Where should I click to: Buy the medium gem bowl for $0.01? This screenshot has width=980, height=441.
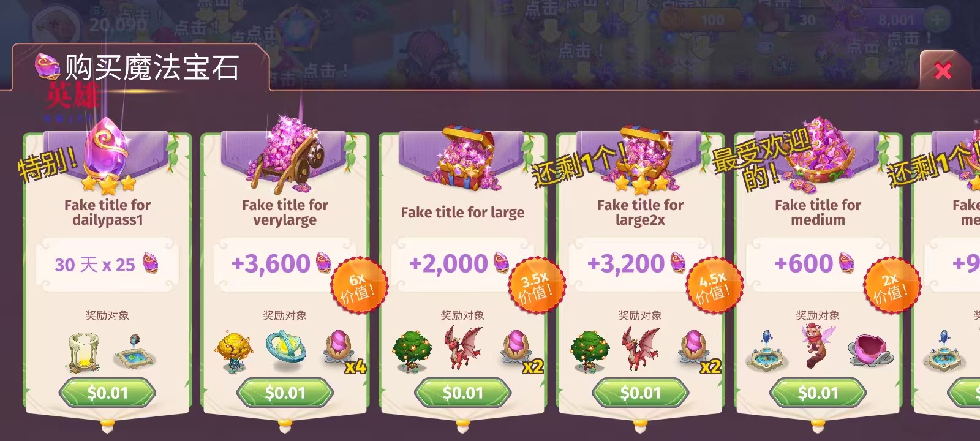(x=818, y=393)
